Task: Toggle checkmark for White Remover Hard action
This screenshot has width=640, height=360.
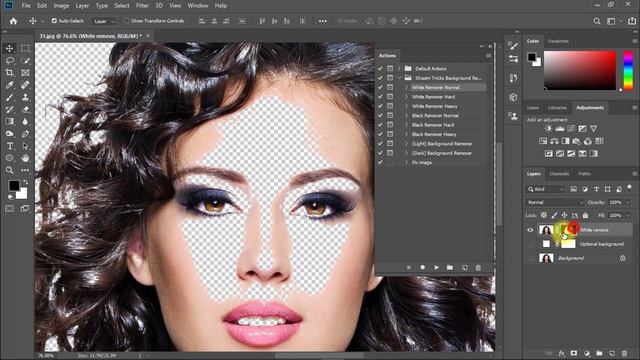Action: [380, 97]
